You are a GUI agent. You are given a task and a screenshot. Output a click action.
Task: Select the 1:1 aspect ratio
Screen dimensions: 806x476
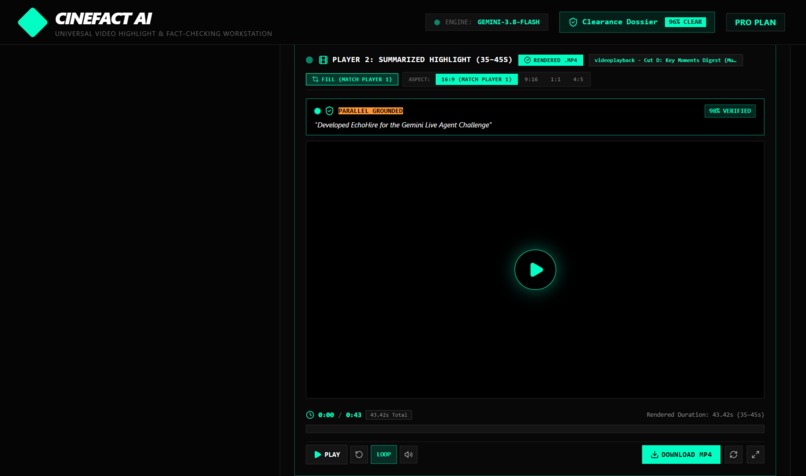coord(556,79)
